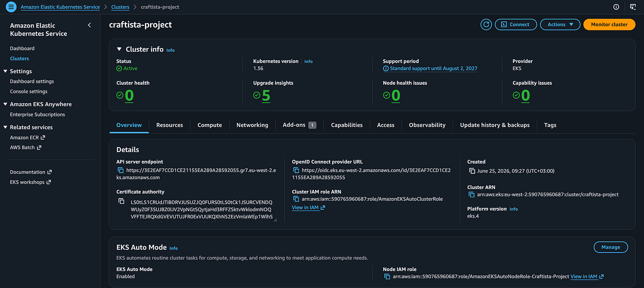Image resolution: width=644 pixels, height=288 pixels.
Task: Click inside the Certificate authority text box
Action: tap(203, 210)
